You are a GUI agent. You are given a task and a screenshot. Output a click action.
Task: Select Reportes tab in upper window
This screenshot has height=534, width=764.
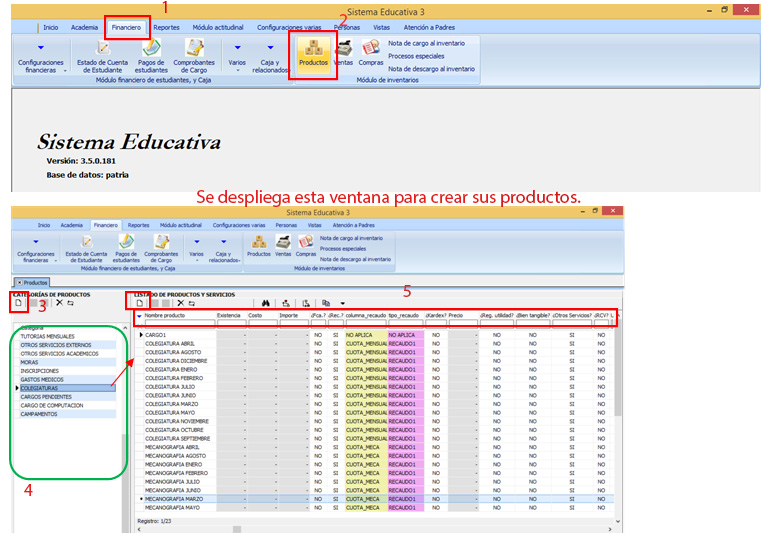point(167,27)
